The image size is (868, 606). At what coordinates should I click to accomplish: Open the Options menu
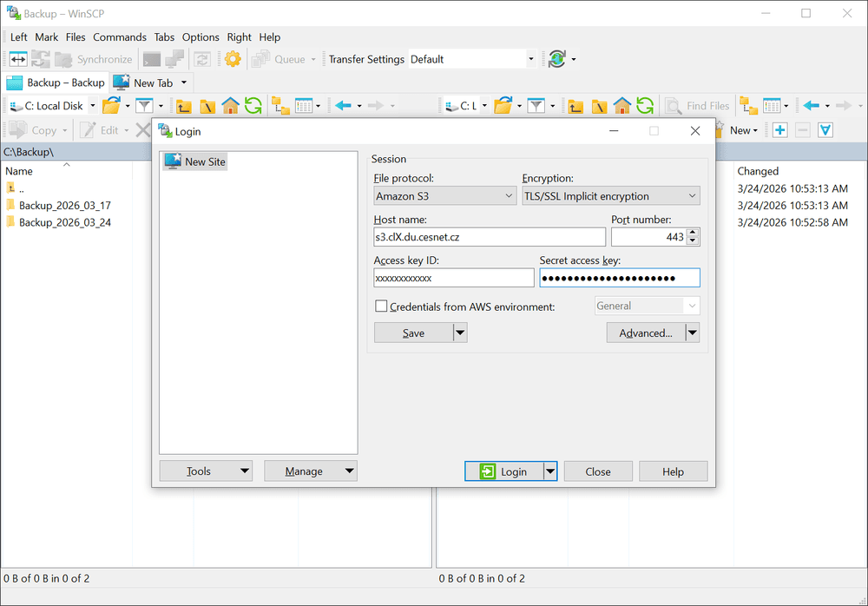201,37
